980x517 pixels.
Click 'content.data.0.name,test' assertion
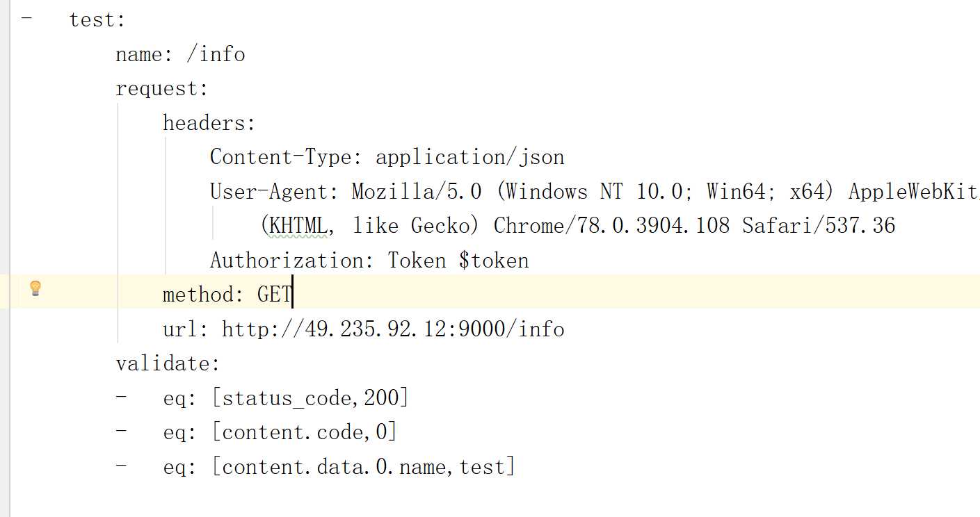(x=363, y=467)
